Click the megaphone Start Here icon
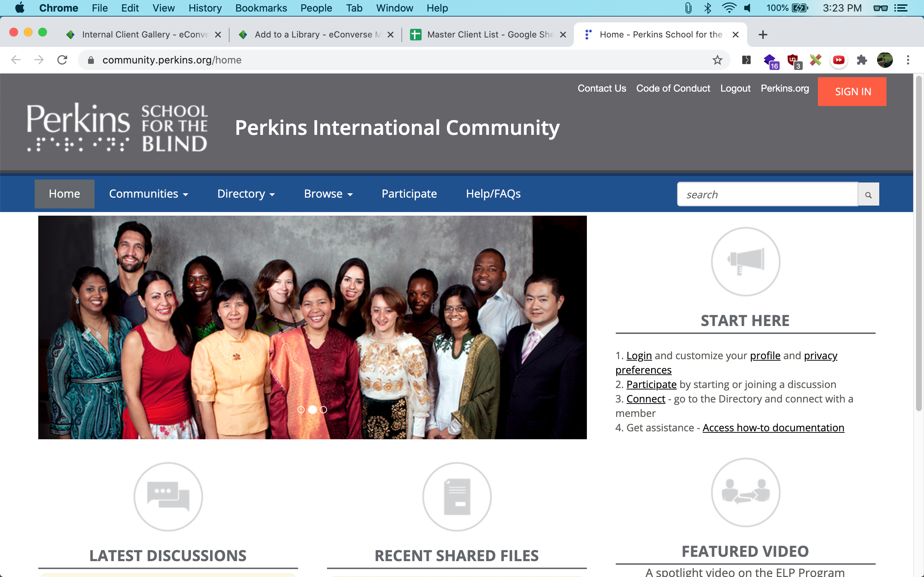The height and width of the screenshot is (577, 924). pos(745,261)
